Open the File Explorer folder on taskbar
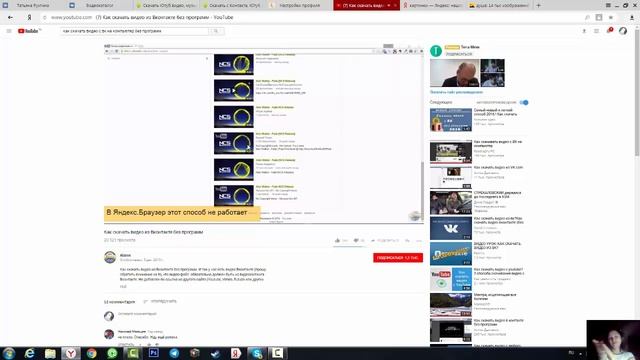Image resolution: width=640 pixels, height=360 pixels. [x=50, y=353]
